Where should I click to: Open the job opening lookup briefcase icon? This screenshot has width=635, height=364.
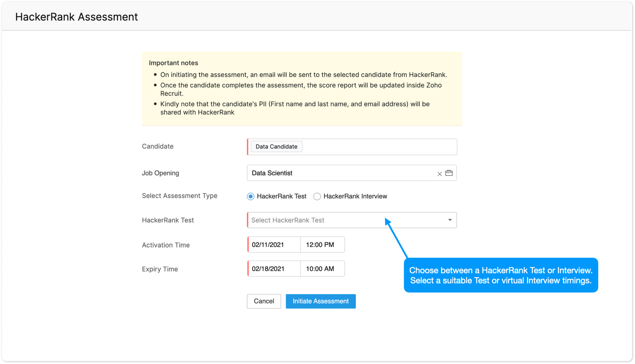(449, 173)
